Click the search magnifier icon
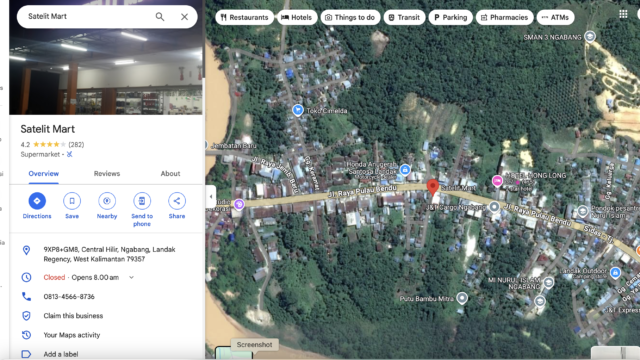 160,17
